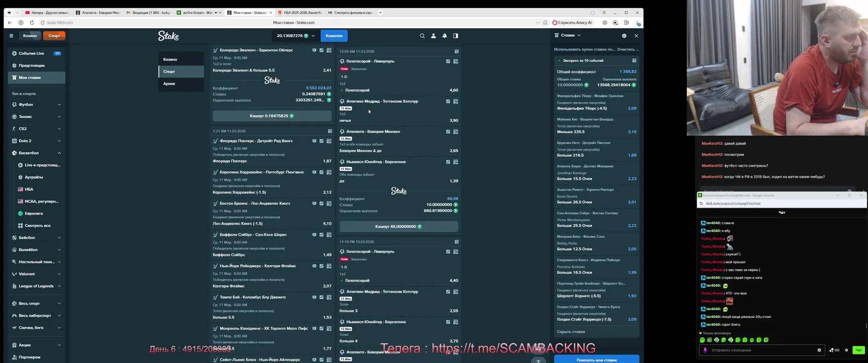Close the bet slip panel
Viewport: 868px width, 363px height.
636,36
